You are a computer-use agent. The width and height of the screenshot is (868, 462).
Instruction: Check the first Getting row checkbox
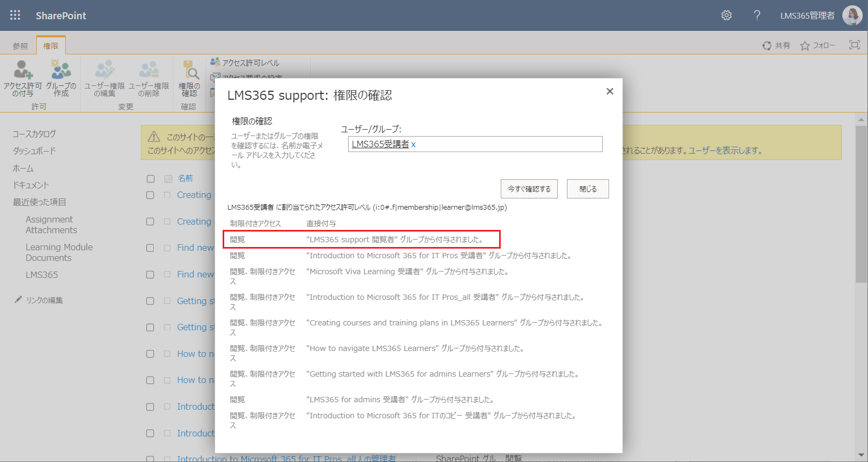click(151, 301)
